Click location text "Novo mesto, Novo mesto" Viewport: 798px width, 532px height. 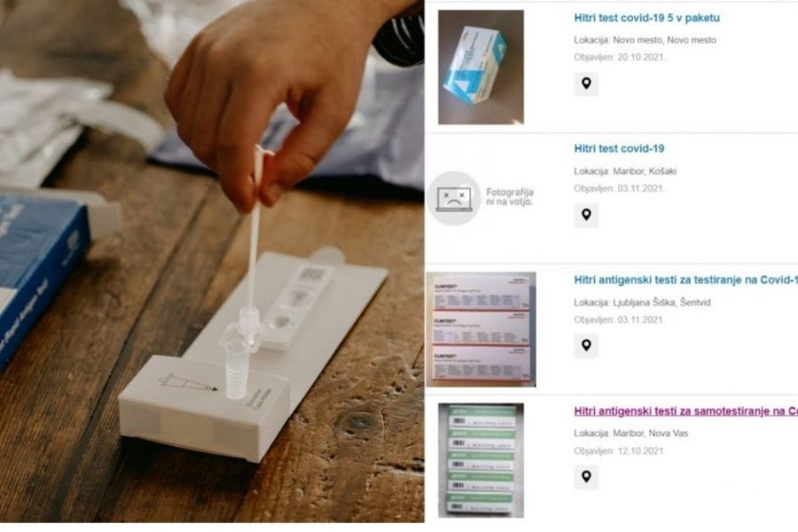[x=664, y=40]
